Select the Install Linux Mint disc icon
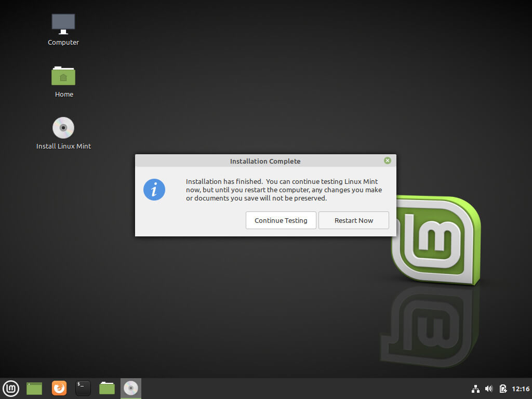This screenshot has height=399, width=532. [63, 128]
